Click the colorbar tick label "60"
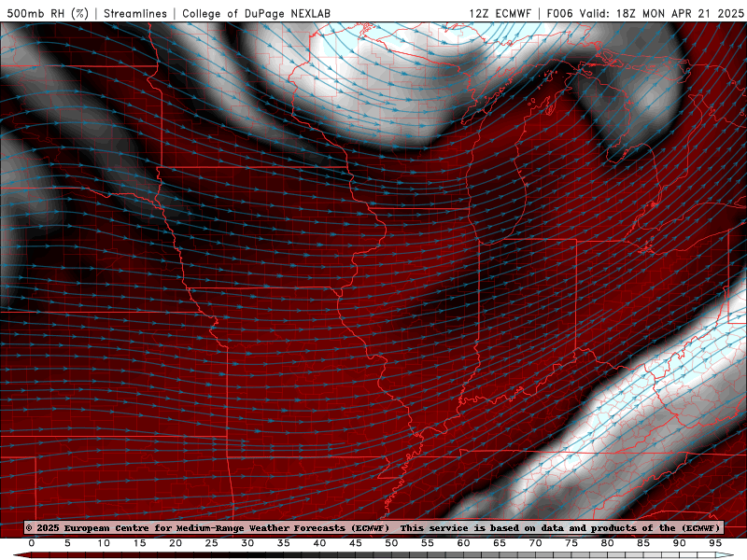The width and height of the screenshot is (747, 560). click(463, 543)
